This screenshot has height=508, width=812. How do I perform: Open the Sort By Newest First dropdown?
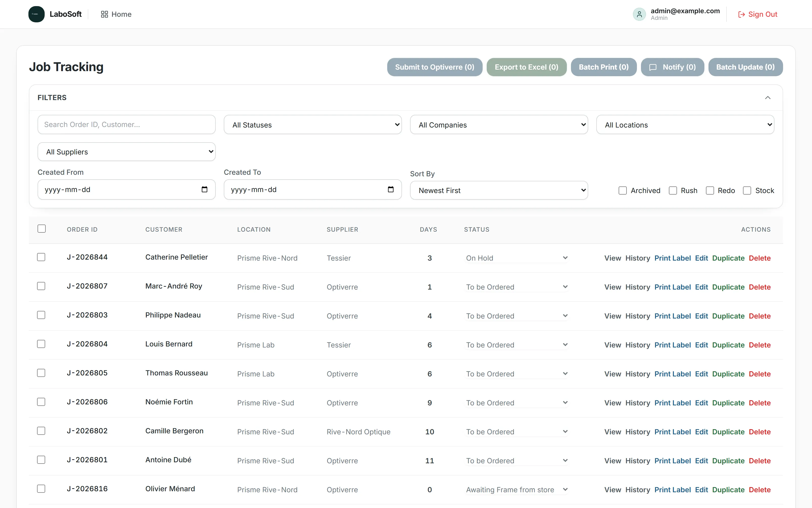click(499, 190)
